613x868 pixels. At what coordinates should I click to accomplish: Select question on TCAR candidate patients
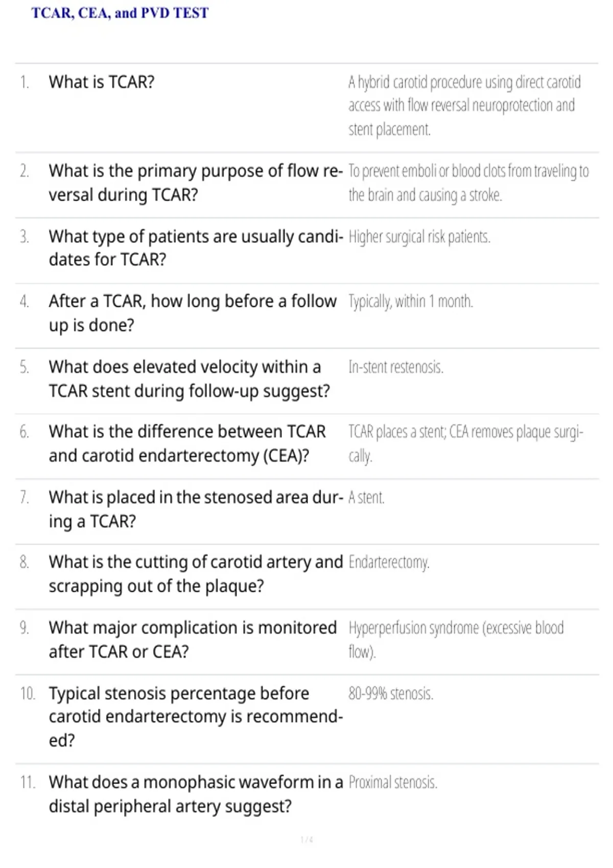pos(196,248)
